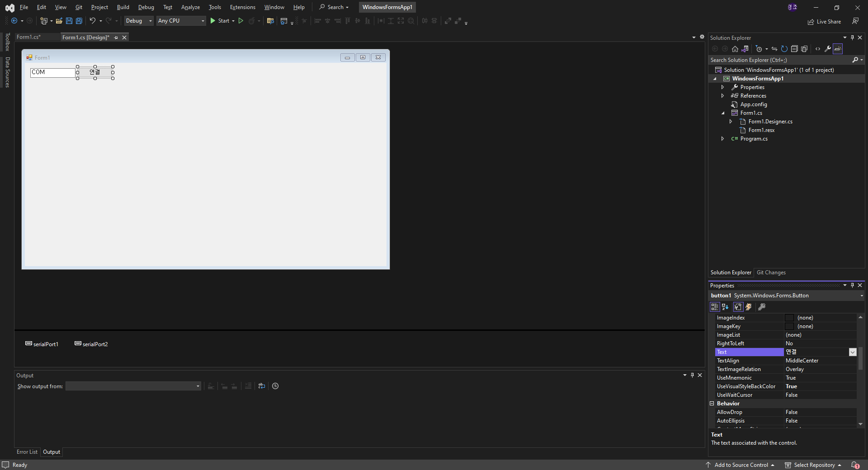Toggle word wrap in Output panel
The height and width of the screenshot is (470, 868).
pyautogui.click(x=261, y=386)
